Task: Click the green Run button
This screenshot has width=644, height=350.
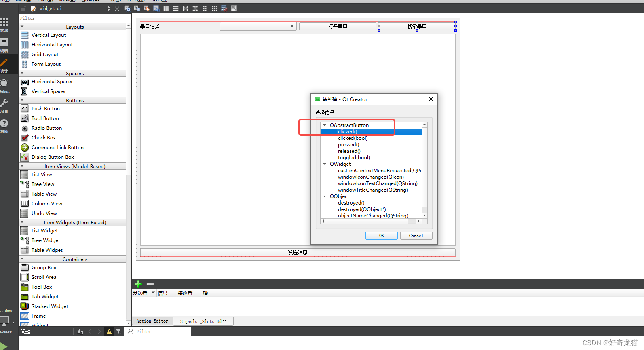Action: [x=4, y=346]
